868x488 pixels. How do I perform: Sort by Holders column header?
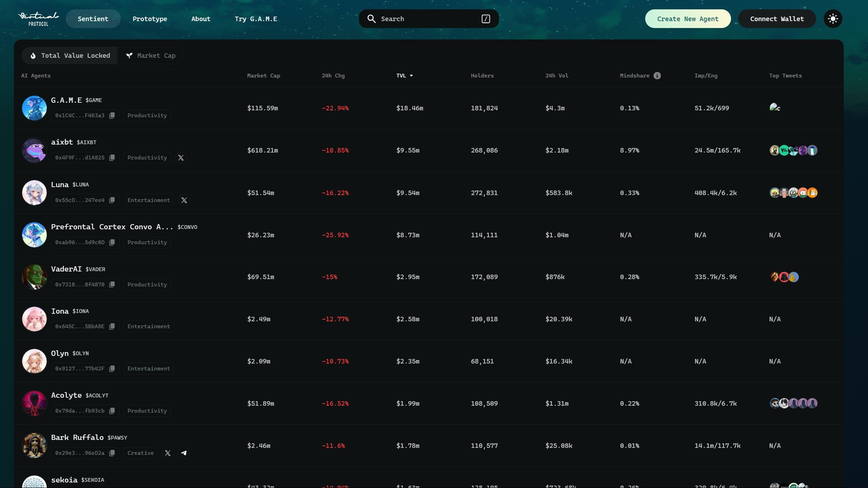[482, 76]
